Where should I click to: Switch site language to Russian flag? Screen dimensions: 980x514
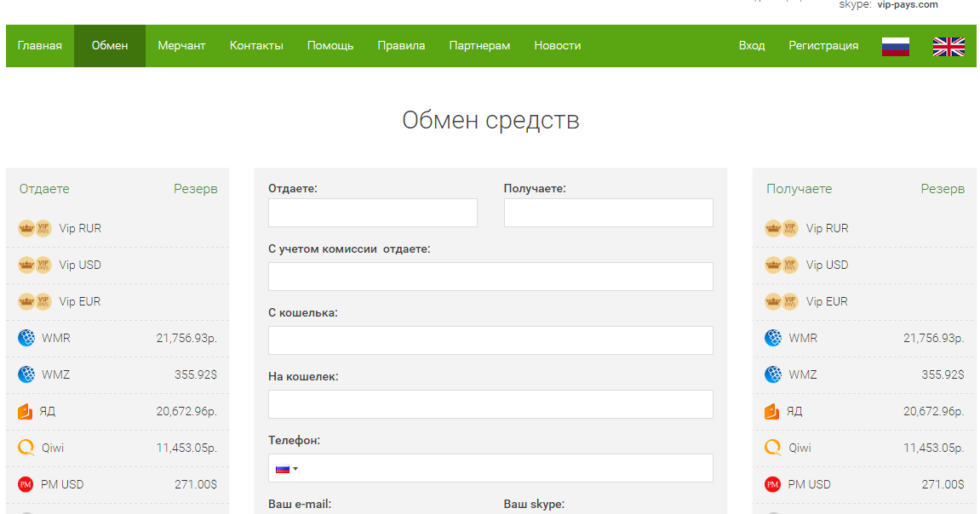pos(895,46)
